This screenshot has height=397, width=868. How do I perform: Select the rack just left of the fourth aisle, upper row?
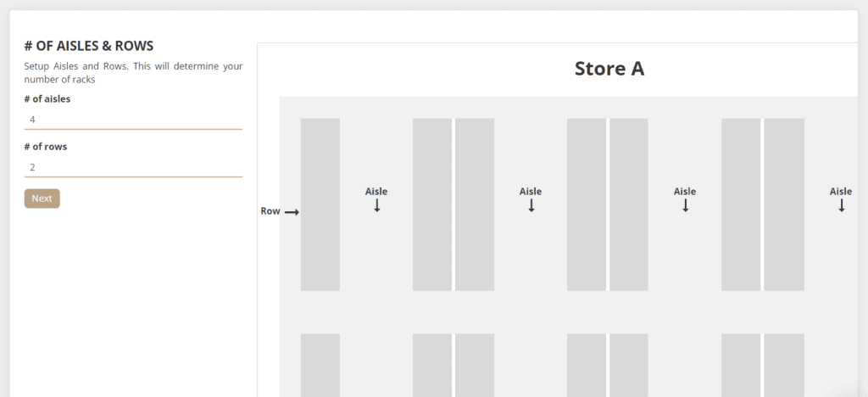pos(784,204)
